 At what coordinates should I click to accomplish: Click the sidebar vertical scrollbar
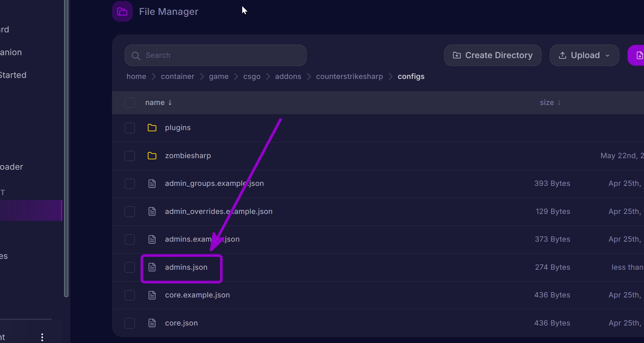[66, 149]
